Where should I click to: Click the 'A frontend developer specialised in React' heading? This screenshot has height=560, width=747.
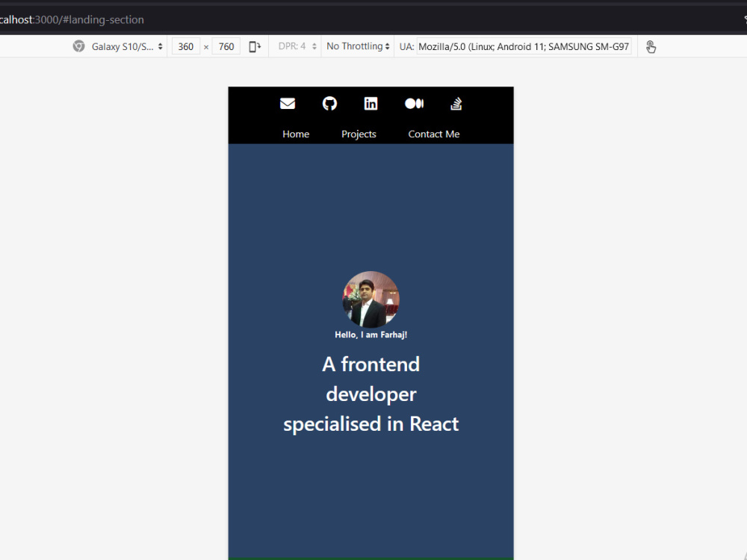371,394
